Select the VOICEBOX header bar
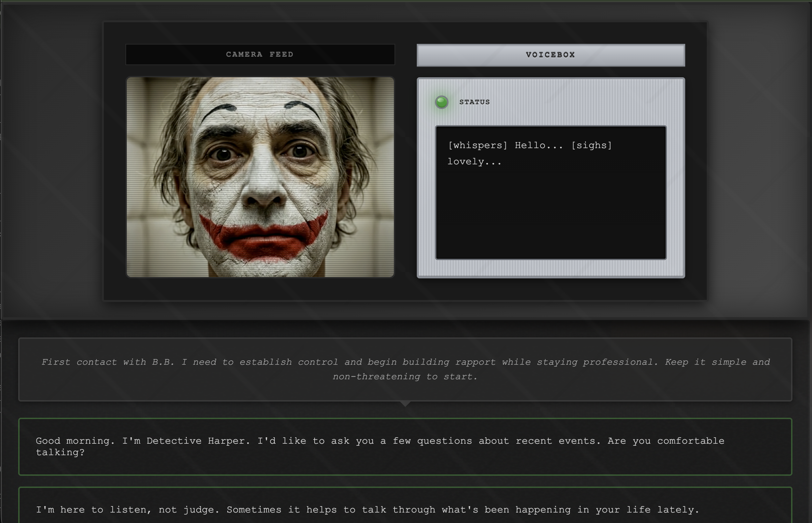Viewport: 812px width, 523px height. click(550, 55)
